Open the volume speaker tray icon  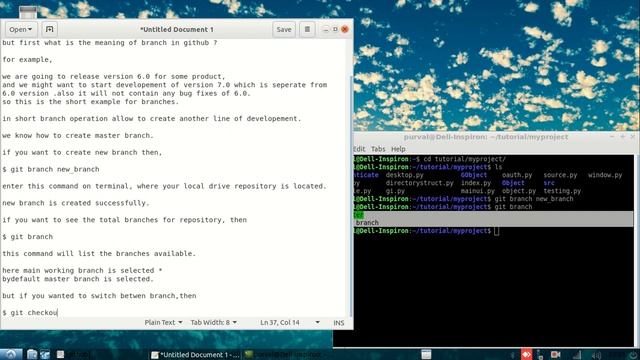click(x=596, y=355)
